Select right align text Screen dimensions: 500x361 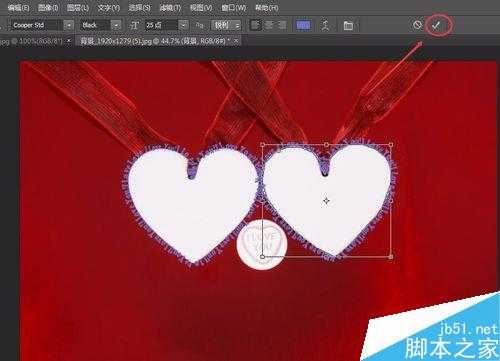[282, 25]
